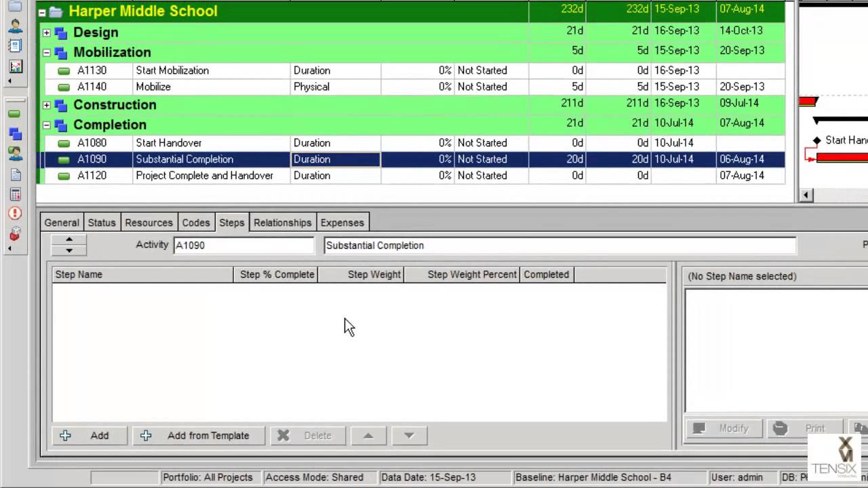
Task: Click activity icon for A1130
Action: 64,70
